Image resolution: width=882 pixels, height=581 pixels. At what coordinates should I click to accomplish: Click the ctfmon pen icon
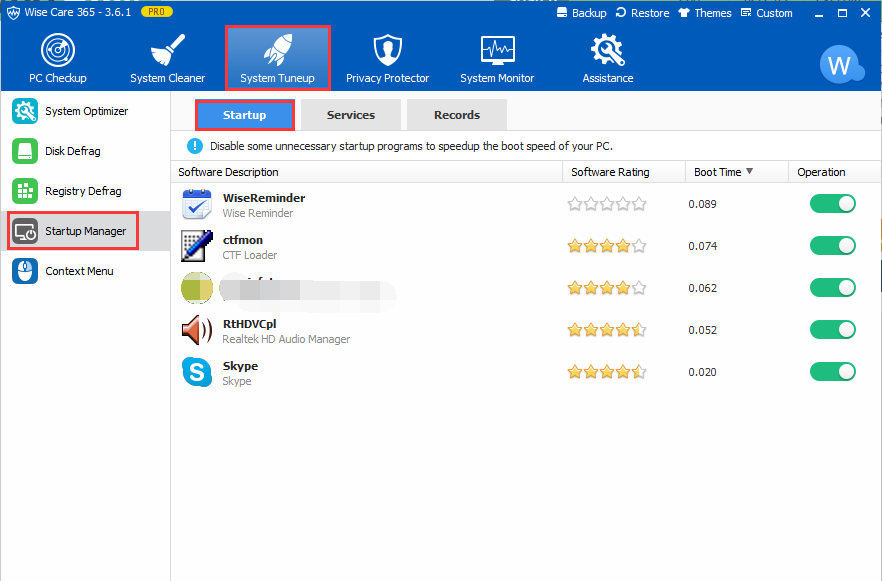pyautogui.click(x=197, y=246)
